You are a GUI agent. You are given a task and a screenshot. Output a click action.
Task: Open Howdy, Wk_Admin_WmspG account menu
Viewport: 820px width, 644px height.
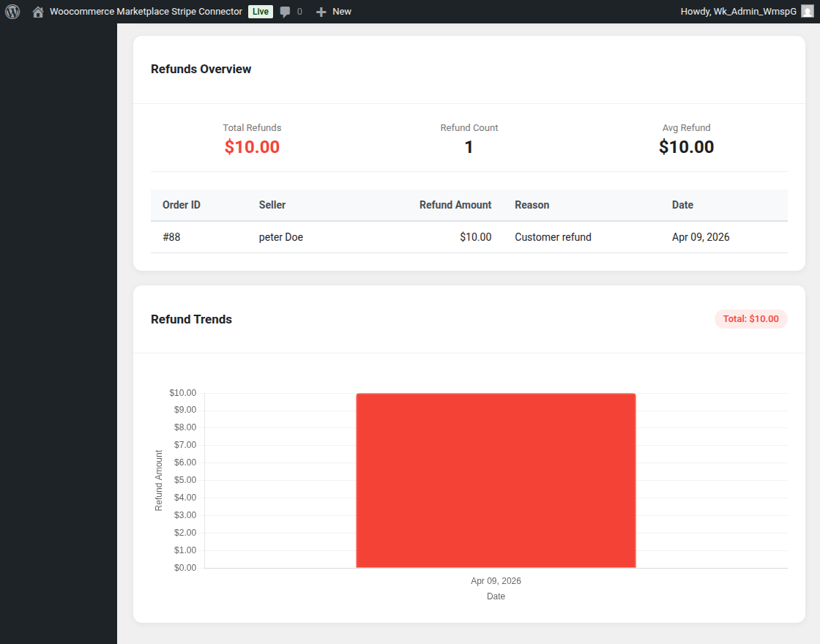click(x=738, y=12)
